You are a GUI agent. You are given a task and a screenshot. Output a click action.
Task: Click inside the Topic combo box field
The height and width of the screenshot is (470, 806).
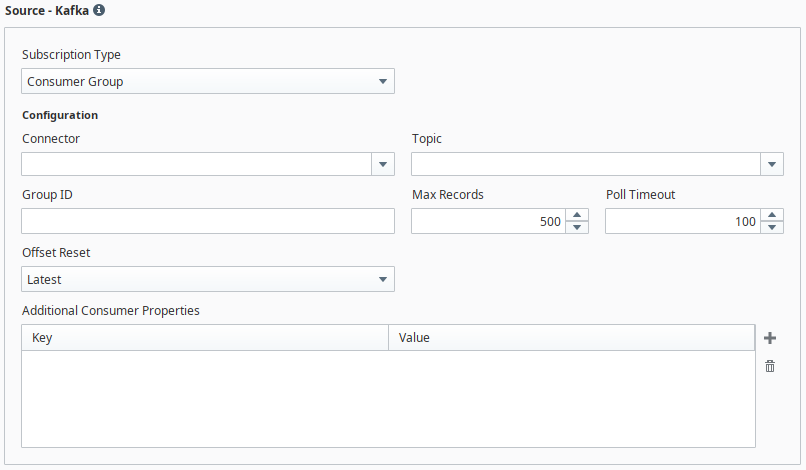pyautogui.click(x=585, y=164)
